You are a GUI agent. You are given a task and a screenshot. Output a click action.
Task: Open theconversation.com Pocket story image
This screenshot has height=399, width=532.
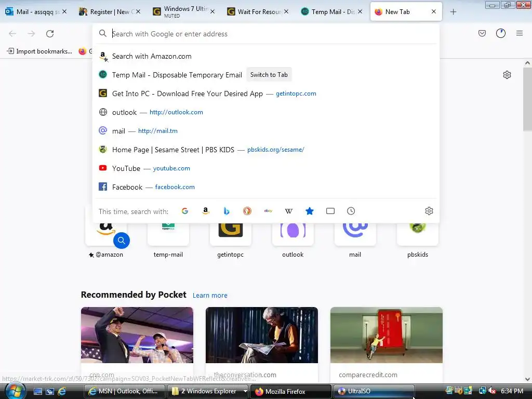[262, 335]
